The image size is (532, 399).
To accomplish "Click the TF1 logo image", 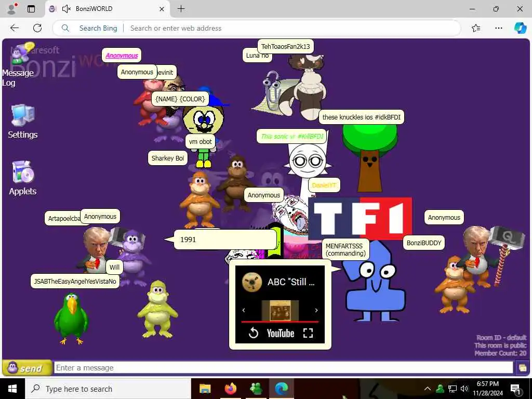I will tap(361, 218).
